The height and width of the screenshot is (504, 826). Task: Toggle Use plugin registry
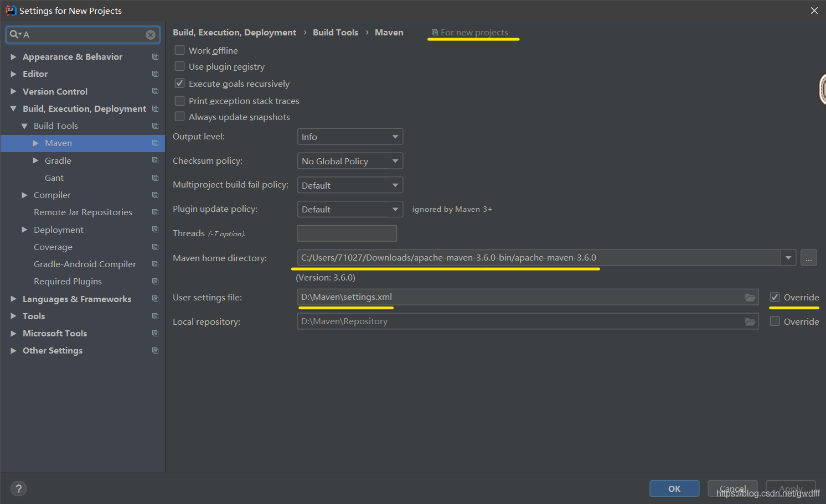[x=179, y=66]
